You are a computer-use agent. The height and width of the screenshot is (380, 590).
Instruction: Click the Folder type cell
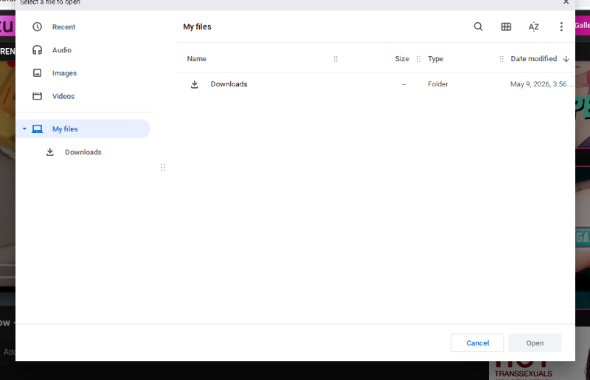coord(438,84)
